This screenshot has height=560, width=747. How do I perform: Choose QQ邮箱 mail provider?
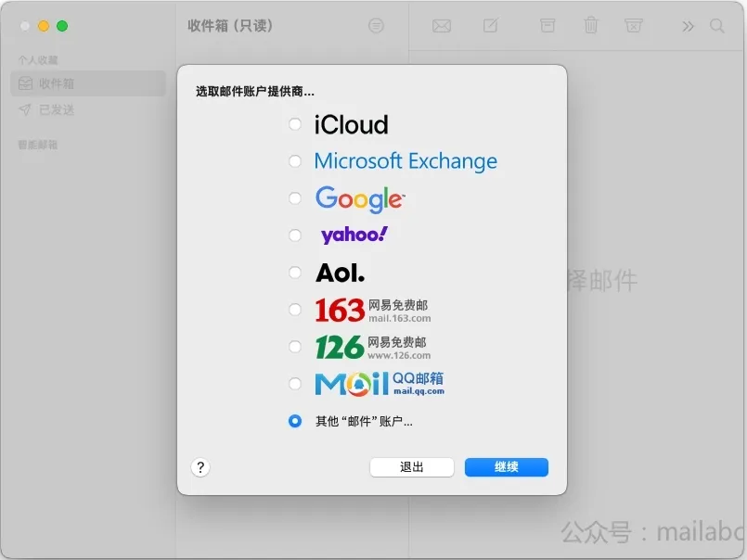pos(295,384)
